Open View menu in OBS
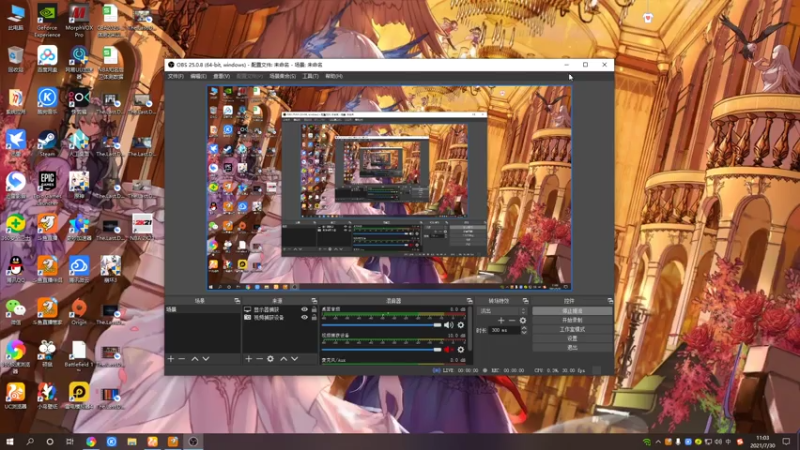Screen dimensions: 800x450 [221, 76]
